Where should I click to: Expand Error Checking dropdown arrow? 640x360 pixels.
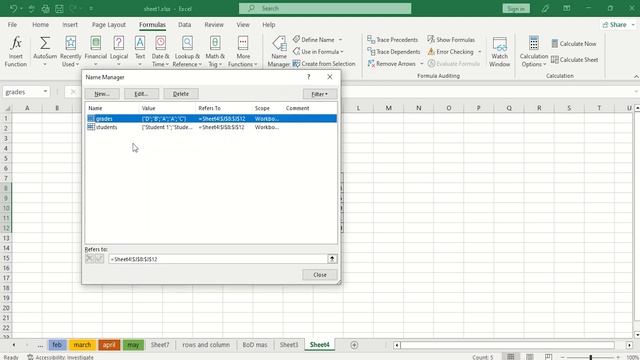(480, 52)
